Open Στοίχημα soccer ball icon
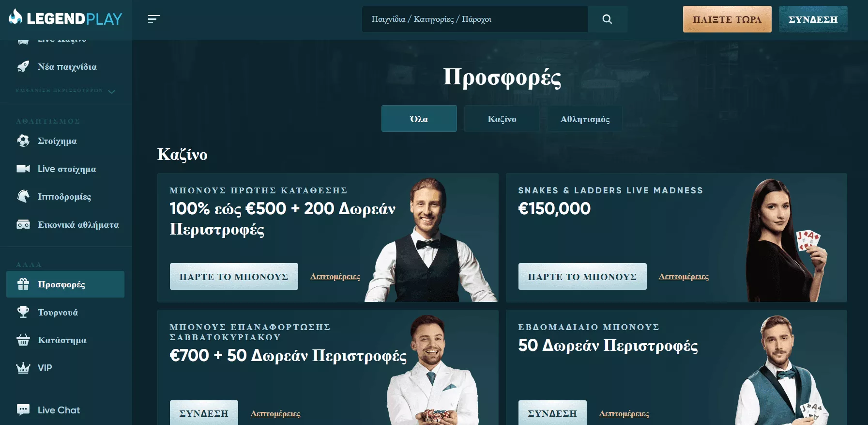This screenshot has width=868, height=425. (23, 141)
